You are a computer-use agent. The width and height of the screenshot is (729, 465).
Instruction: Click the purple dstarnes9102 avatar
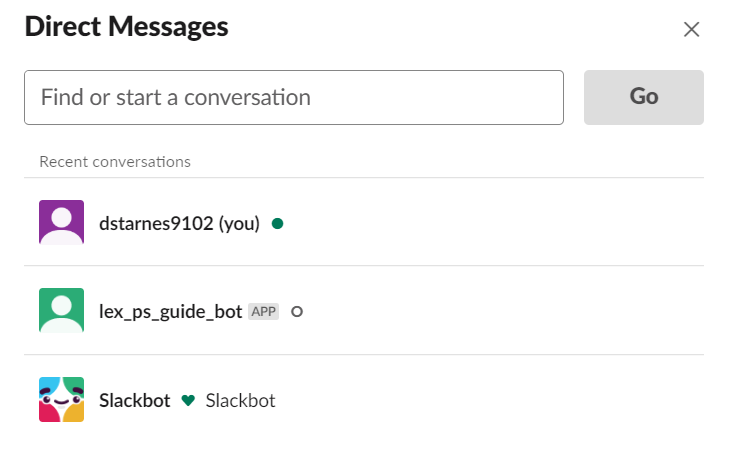click(x=61, y=222)
